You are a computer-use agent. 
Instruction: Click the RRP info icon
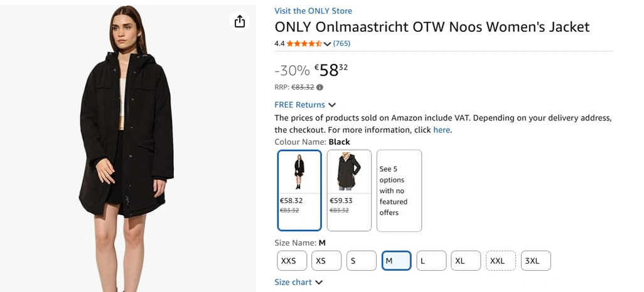(319, 88)
